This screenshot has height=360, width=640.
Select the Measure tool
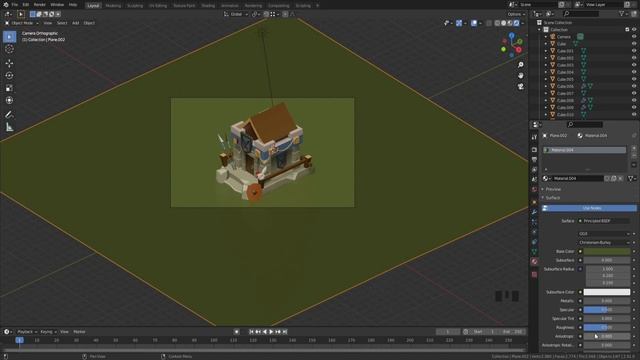click(x=9, y=127)
